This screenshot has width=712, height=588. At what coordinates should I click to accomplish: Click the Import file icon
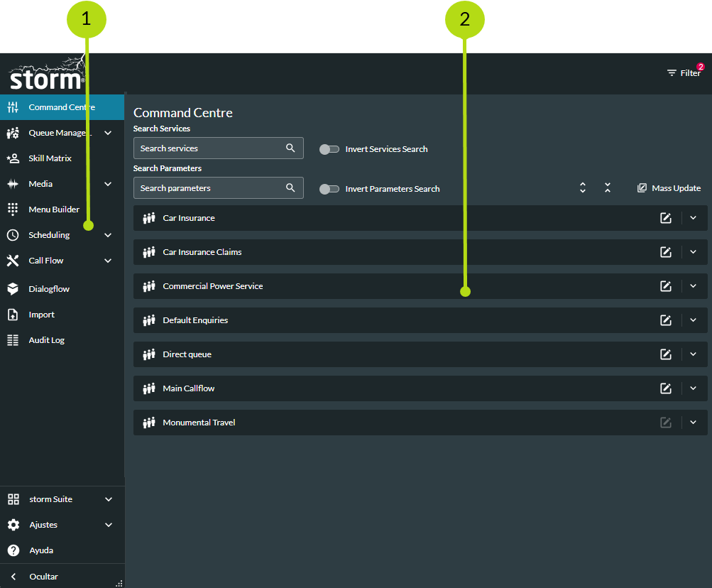[13, 315]
